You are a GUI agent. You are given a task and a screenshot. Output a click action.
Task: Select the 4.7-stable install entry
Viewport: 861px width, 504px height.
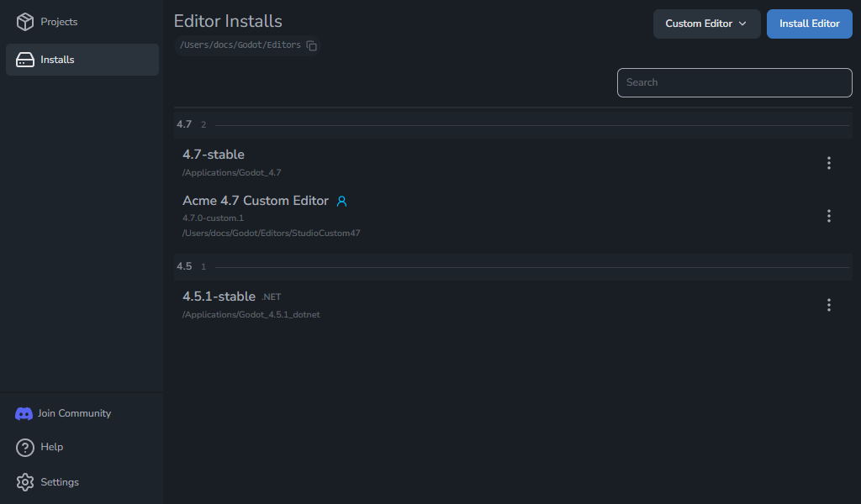513,163
